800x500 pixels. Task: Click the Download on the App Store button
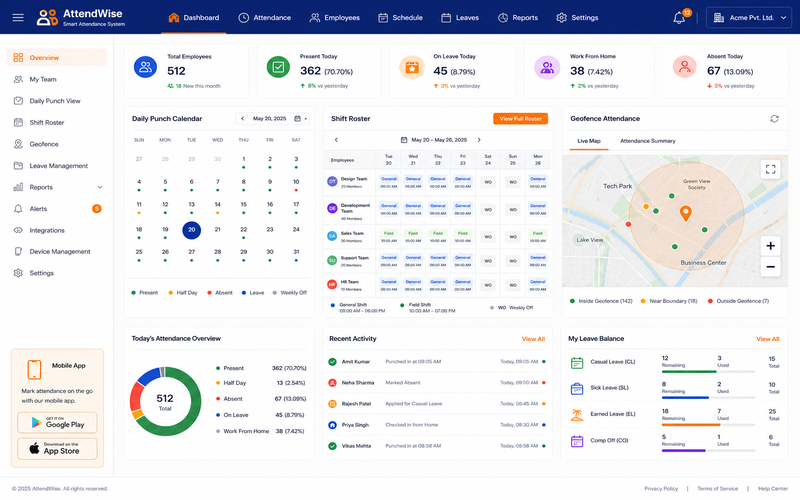57,449
